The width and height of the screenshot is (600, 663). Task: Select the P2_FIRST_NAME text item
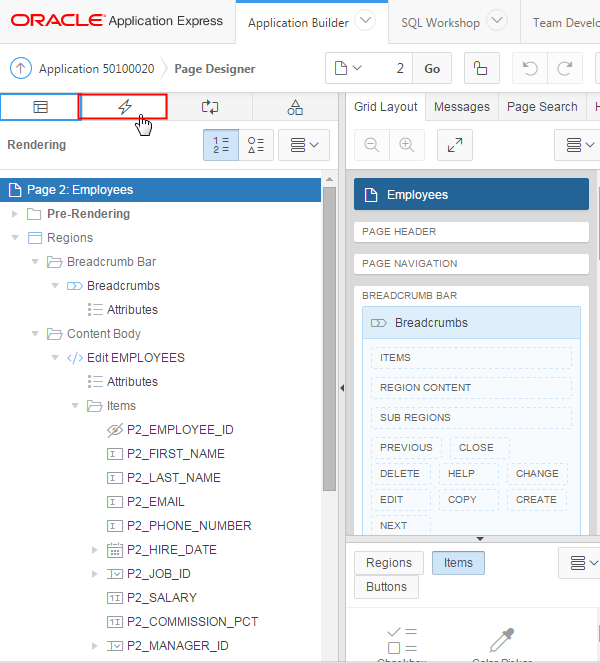[x=175, y=454]
